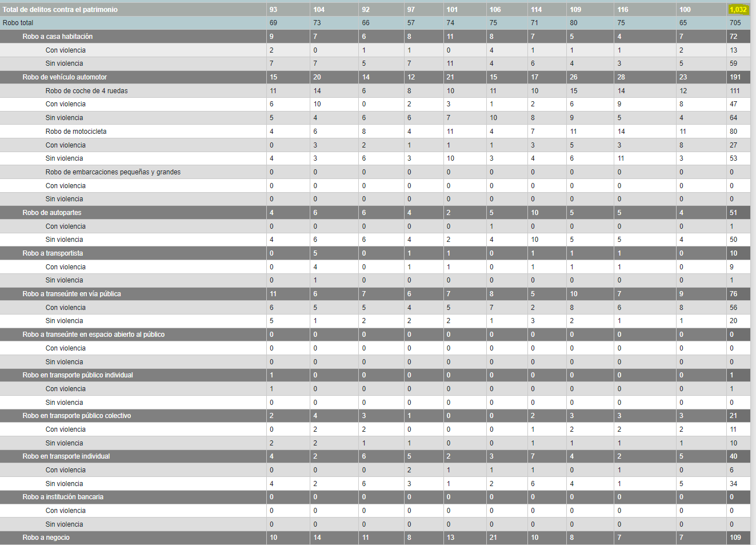Click the highlighted 1,032 total cell
The height and width of the screenshot is (545, 756).
coord(738,10)
